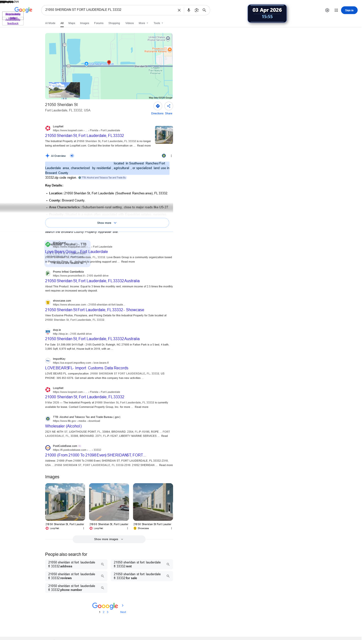
Task: Select the Shopping tab
Action: pyautogui.click(x=115, y=23)
